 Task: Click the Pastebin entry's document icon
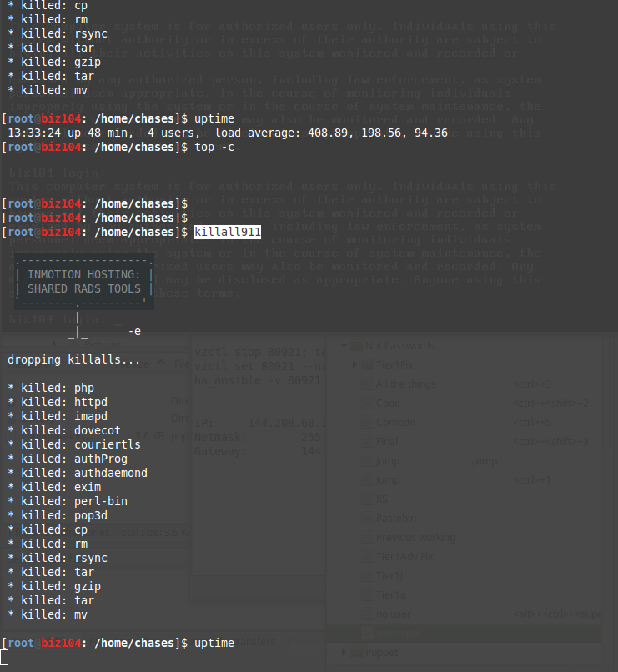(368, 519)
